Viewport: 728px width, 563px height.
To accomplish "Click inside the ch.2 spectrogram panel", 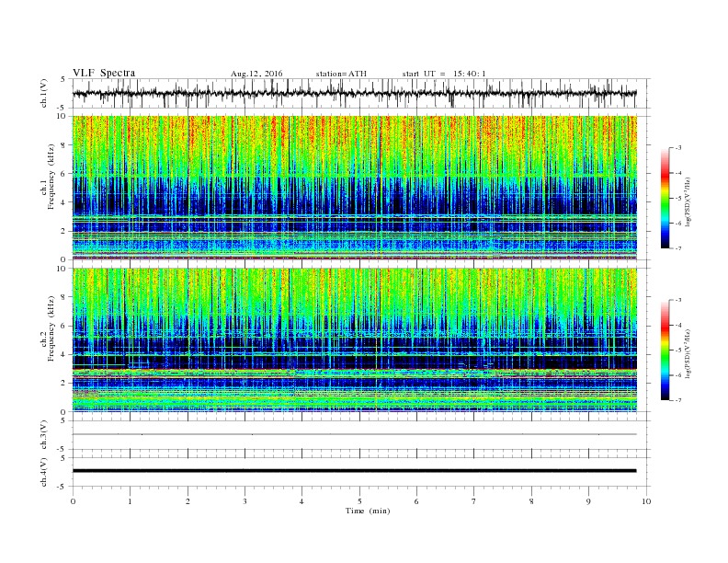I will point(354,340).
